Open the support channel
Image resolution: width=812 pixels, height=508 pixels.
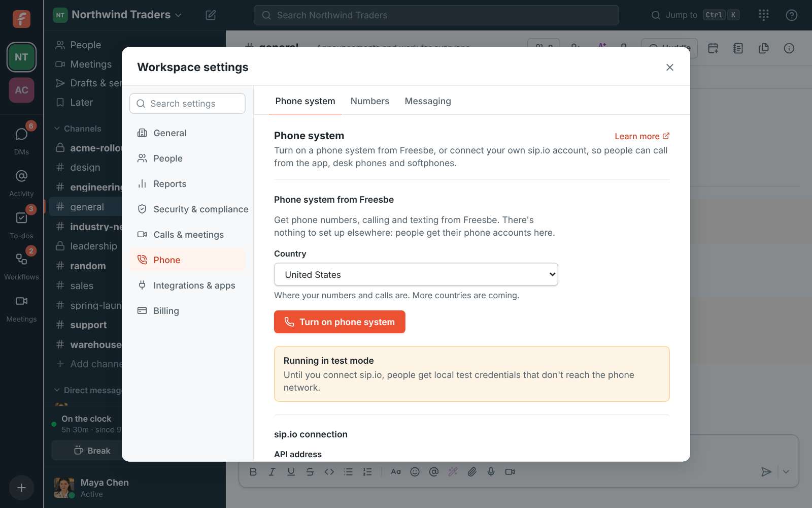87,325
